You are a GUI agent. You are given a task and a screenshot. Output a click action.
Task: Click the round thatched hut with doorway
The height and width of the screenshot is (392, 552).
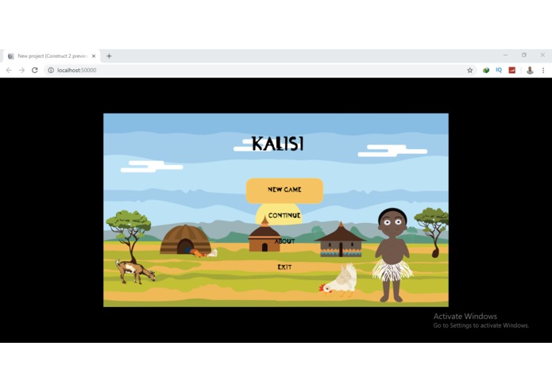tap(185, 240)
